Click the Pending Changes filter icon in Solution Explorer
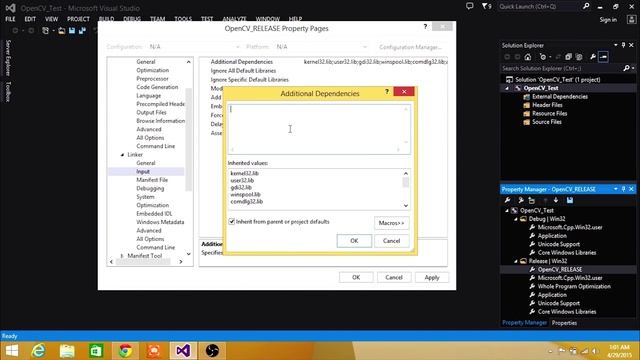 543,57
